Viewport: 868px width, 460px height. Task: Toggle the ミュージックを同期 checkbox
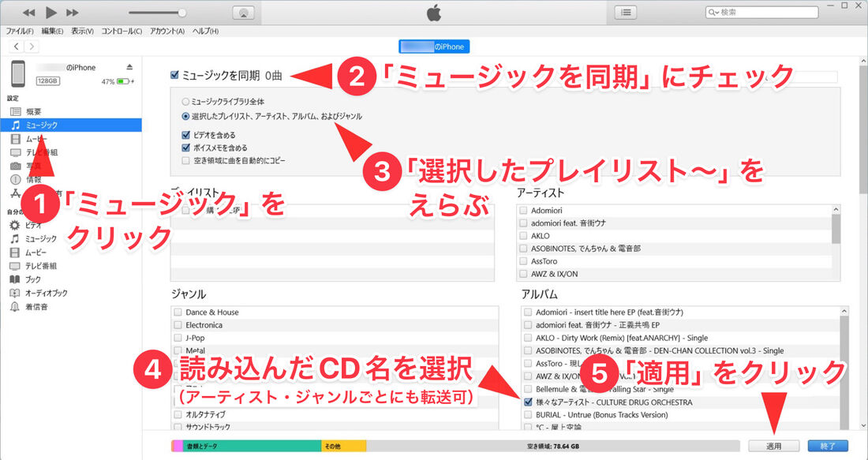click(x=175, y=75)
